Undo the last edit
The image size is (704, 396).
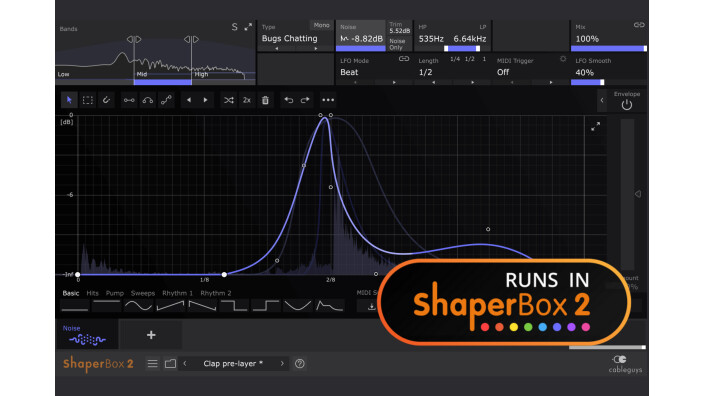pyautogui.click(x=288, y=100)
